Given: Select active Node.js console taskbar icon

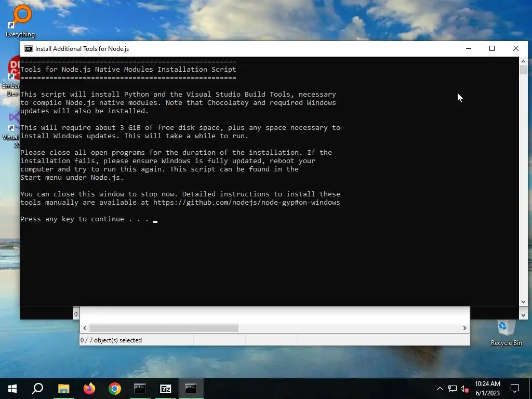Looking at the screenshot, I should (x=191, y=389).
